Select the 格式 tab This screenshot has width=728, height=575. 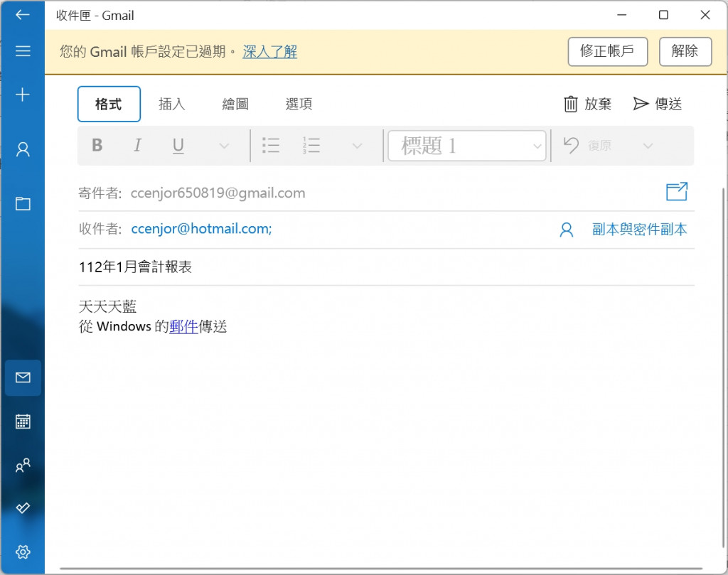109,104
